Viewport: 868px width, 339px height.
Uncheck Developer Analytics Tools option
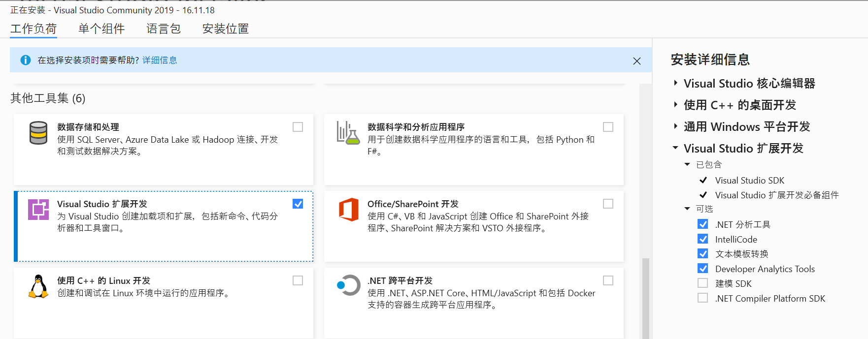(x=703, y=269)
